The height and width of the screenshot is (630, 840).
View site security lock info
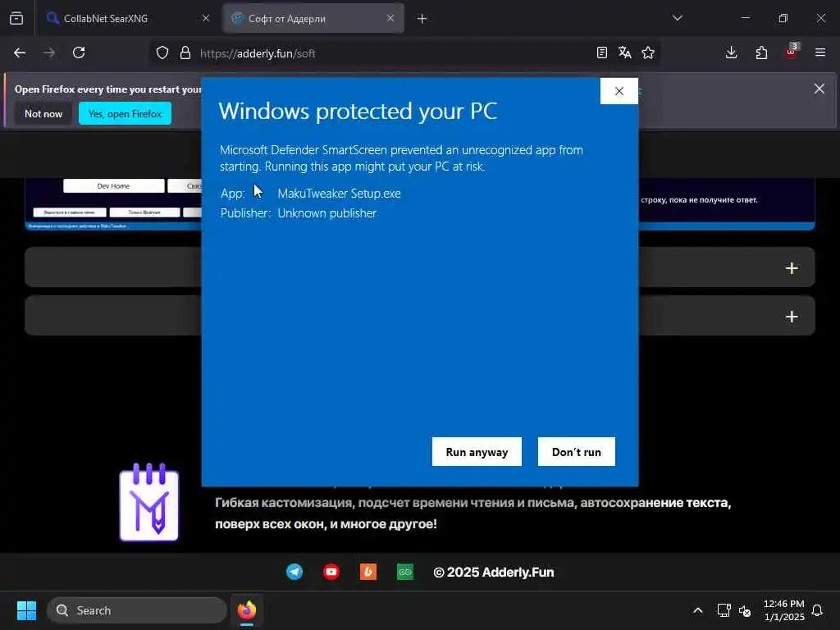click(185, 52)
